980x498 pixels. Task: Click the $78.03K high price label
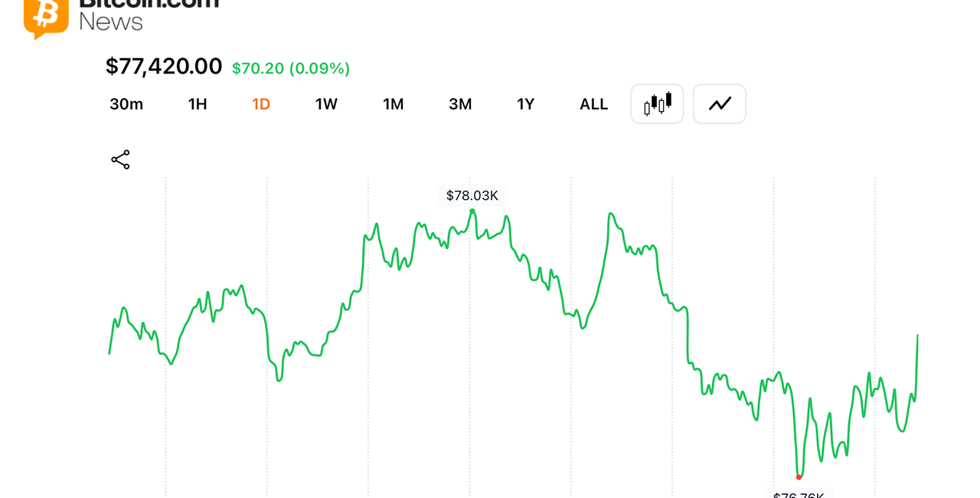[472, 195]
